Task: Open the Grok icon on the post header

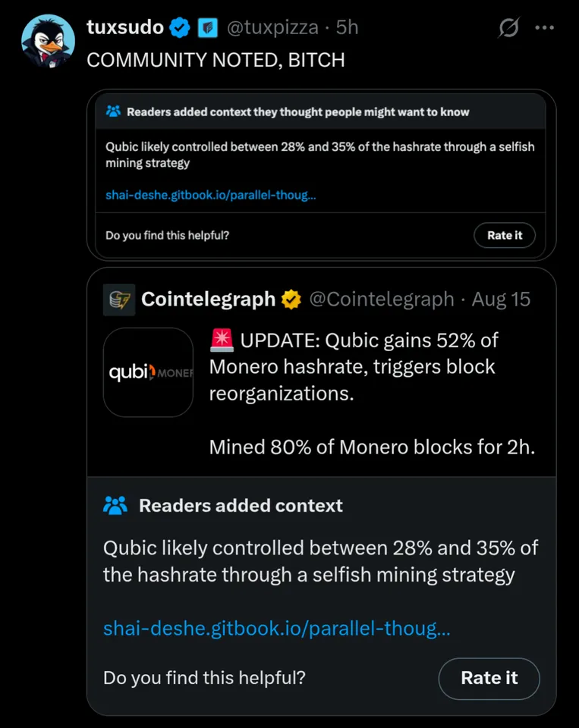Action: 508,28
